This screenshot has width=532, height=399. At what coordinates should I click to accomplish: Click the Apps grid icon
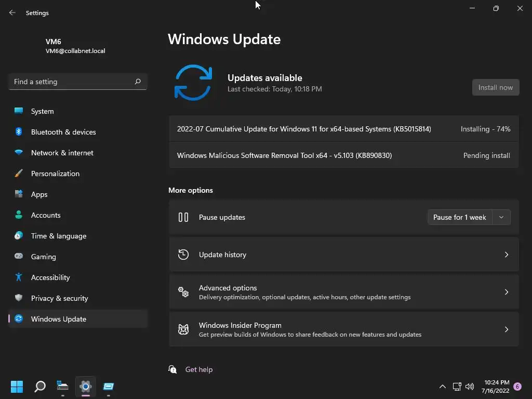pyautogui.click(x=19, y=194)
